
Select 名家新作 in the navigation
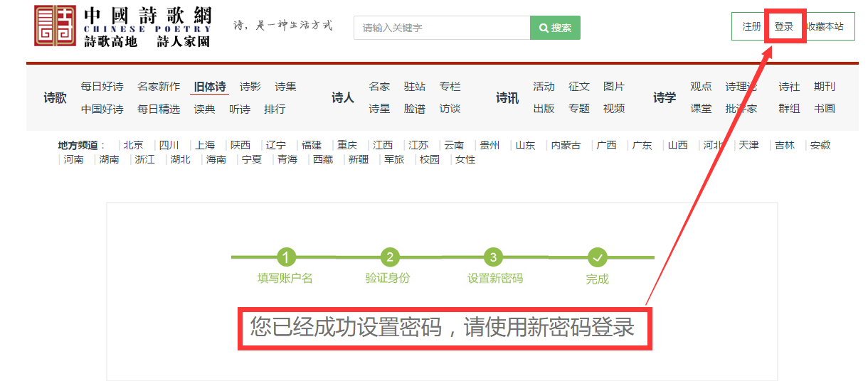point(159,87)
